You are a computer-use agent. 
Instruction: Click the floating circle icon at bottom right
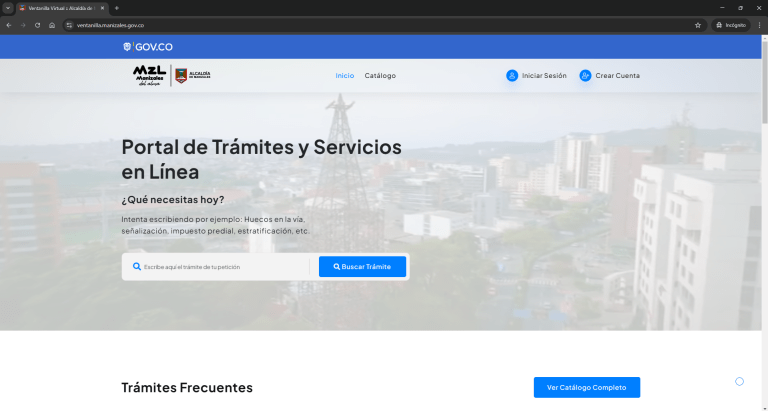739,381
